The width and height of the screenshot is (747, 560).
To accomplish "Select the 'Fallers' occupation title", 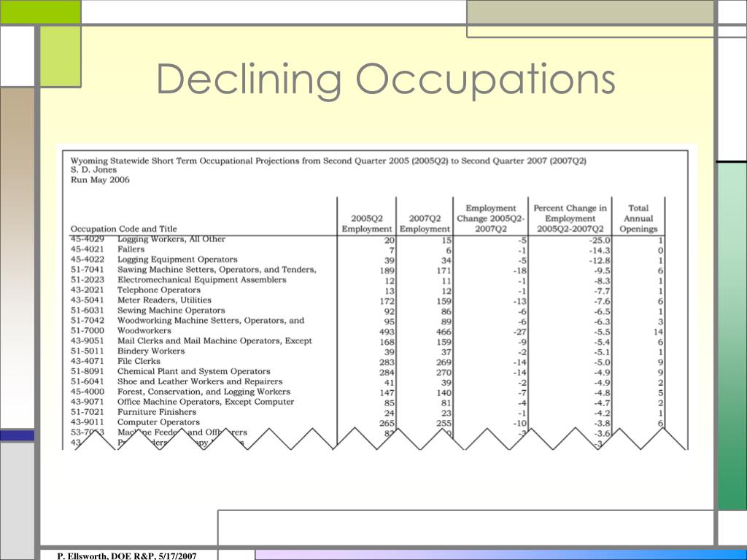I will pyautogui.click(x=131, y=249).
